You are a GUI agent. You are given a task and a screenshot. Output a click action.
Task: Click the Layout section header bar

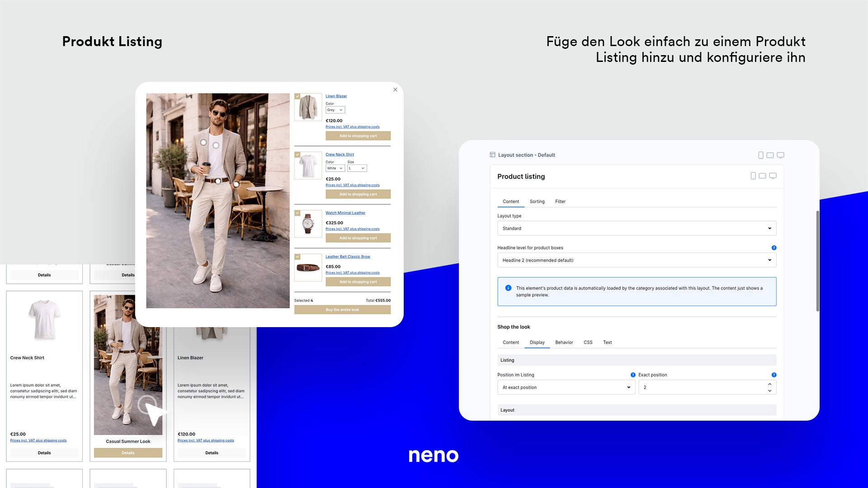[x=637, y=410]
